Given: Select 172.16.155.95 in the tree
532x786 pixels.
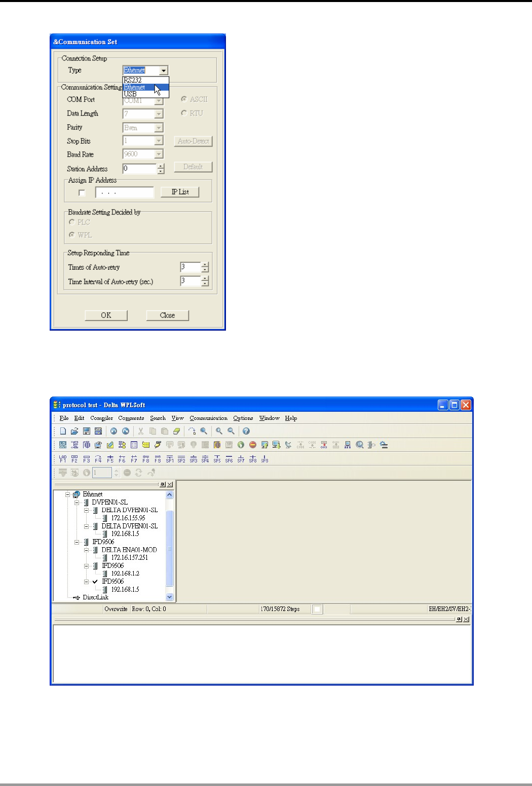Looking at the screenshot, I should (x=128, y=518).
